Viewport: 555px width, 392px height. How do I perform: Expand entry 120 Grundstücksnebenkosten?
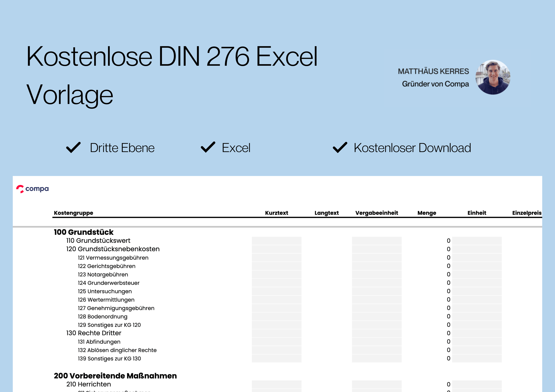coord(113,249)
